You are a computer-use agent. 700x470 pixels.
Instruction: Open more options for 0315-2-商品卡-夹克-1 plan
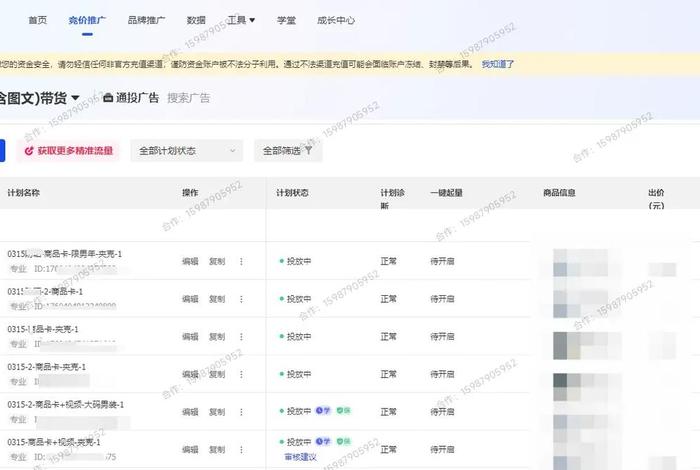tap(242, 374)
